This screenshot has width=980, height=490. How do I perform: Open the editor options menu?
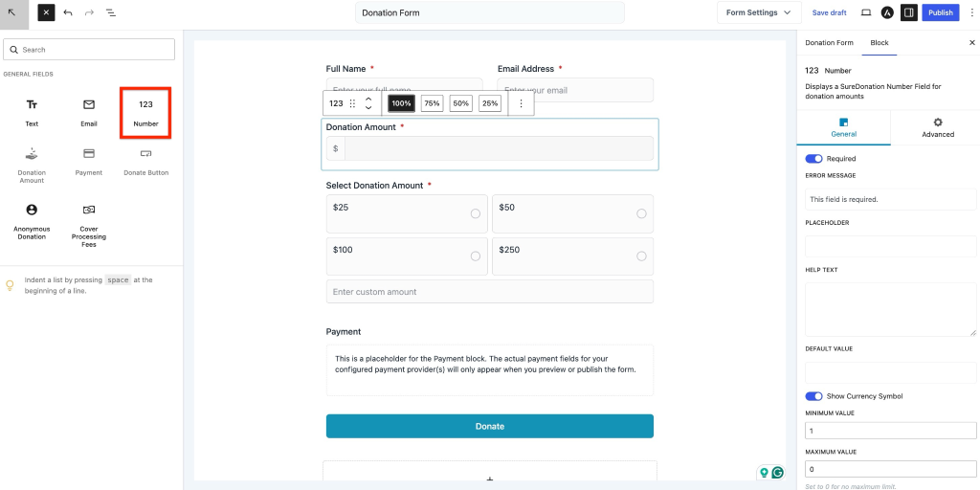pyautogui.click(x=971, y=12)
